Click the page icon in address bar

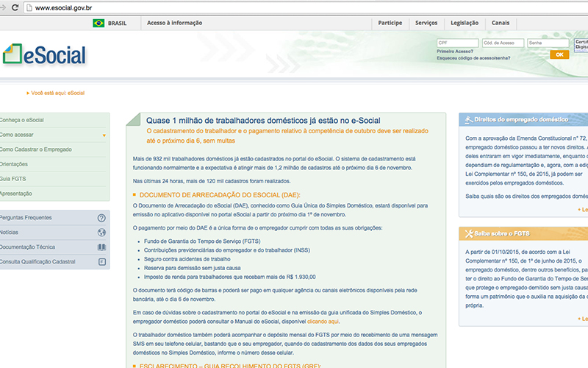(x=29, y=7)
